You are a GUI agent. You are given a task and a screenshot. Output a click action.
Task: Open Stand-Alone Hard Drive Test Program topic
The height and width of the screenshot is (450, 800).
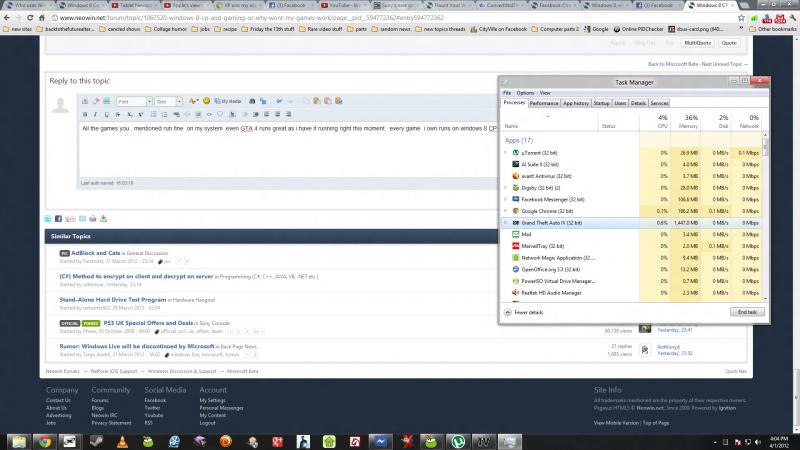[x=113, y=300]
